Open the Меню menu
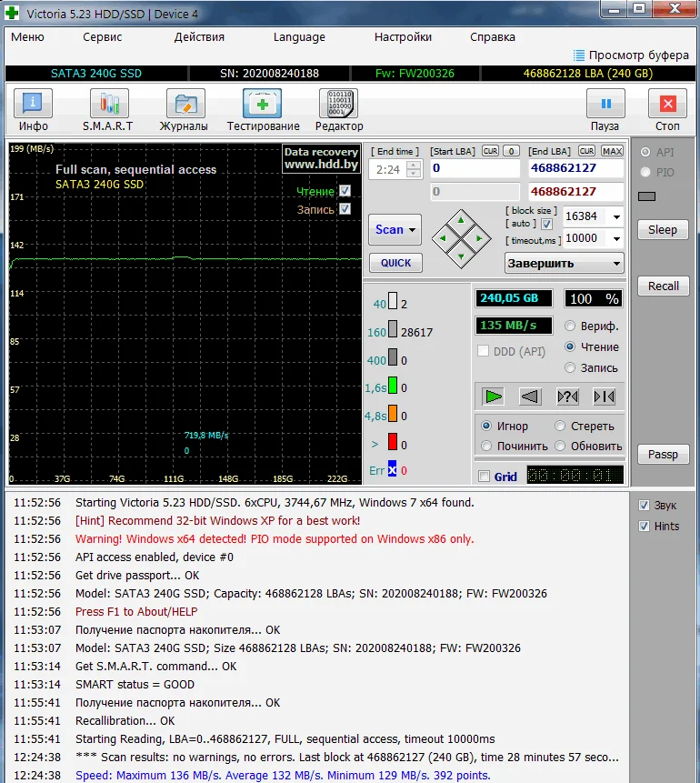700x783 pixels. pos(27,37)
